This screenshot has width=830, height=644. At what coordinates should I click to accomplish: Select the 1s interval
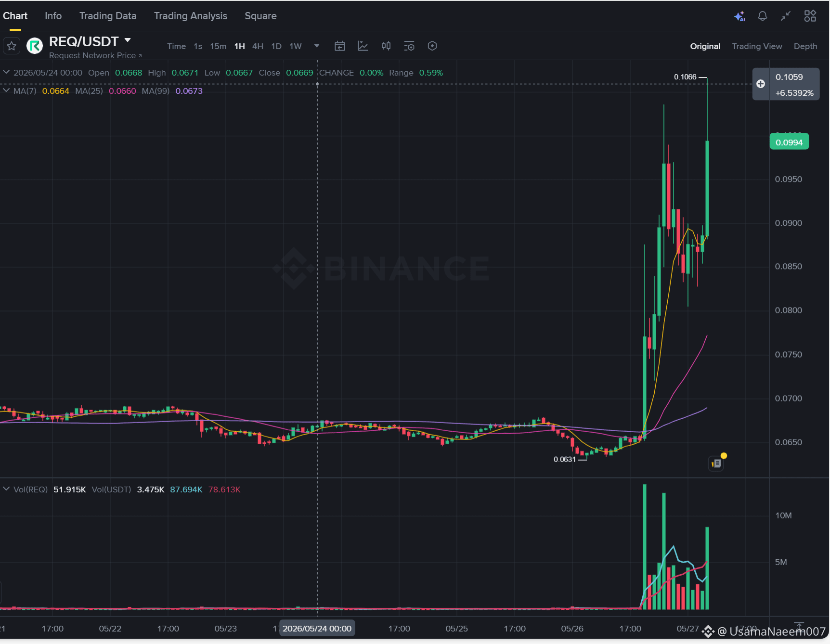point(198,46)
